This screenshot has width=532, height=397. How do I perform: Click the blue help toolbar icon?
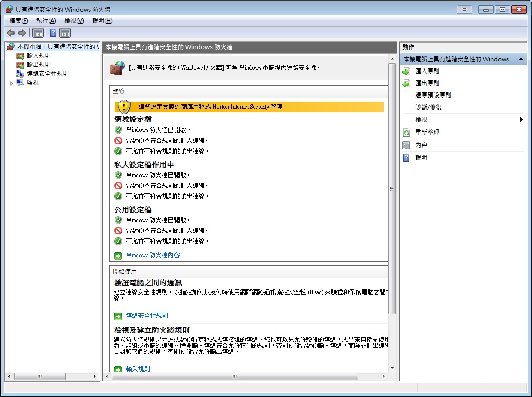pos(53,33)
